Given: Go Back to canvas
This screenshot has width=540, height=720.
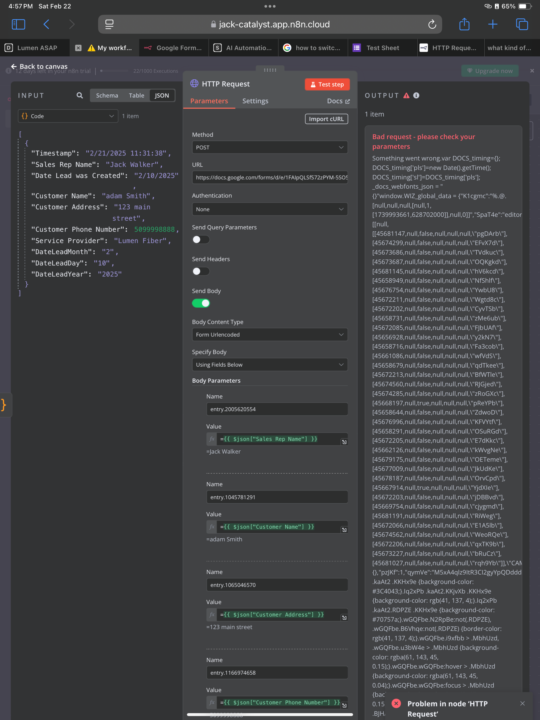Looking at the screenshot, I should point(39,67).
